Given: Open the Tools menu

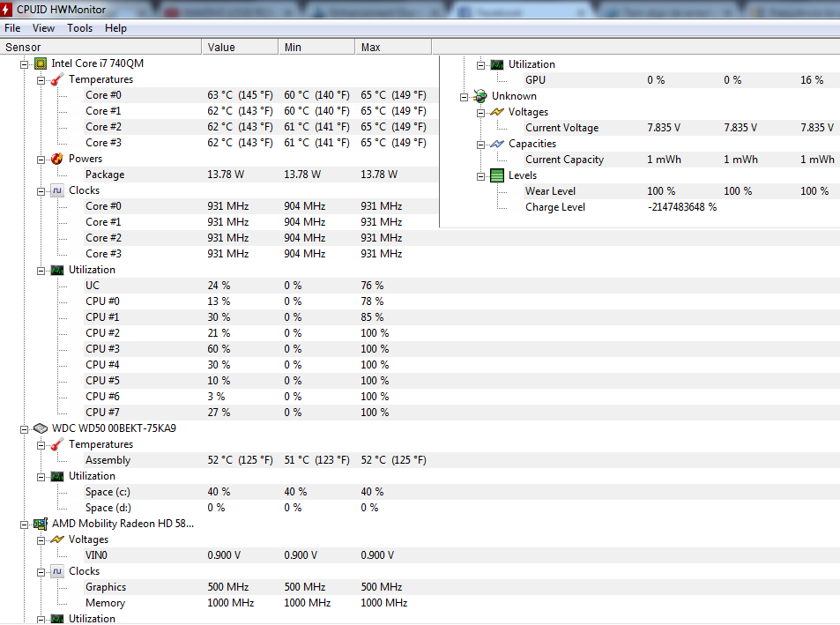Looking at the screenshot, I should pyautogui.click(x=80, y=28).
